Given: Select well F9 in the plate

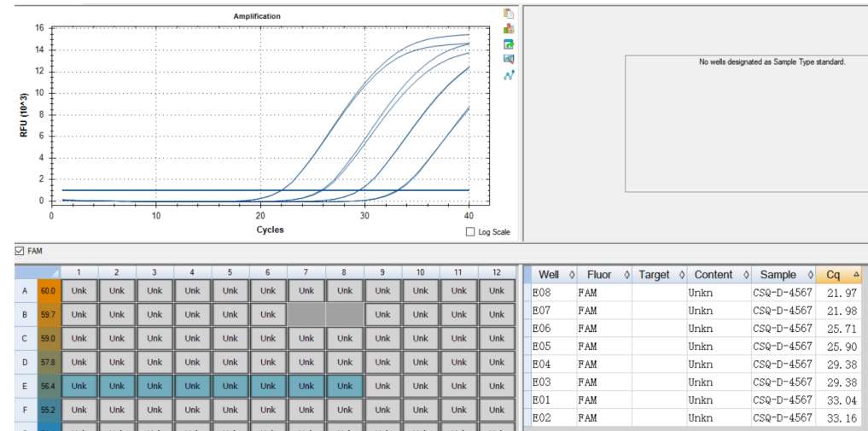Looking at the screenshot, I should [x=382, y=410].
